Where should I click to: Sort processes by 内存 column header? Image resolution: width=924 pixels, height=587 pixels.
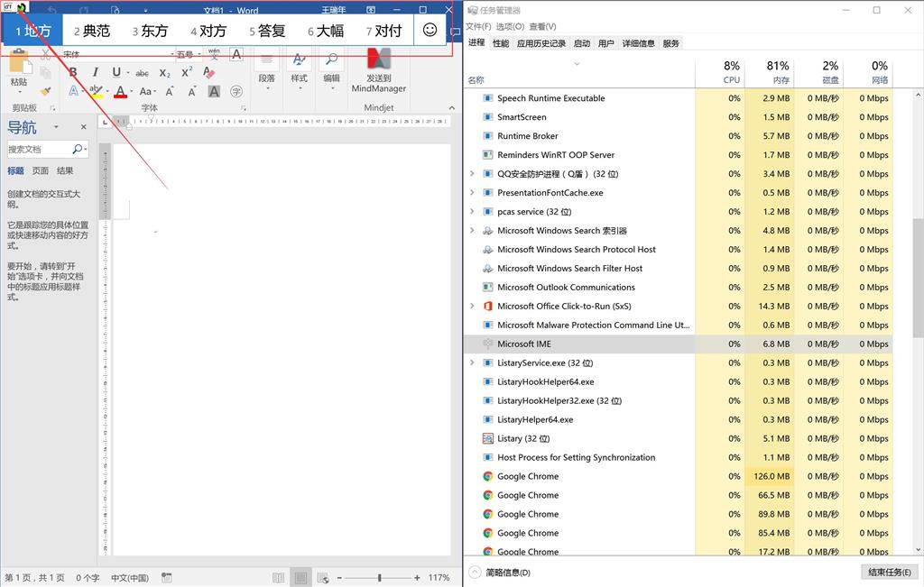tap(769, 72)
